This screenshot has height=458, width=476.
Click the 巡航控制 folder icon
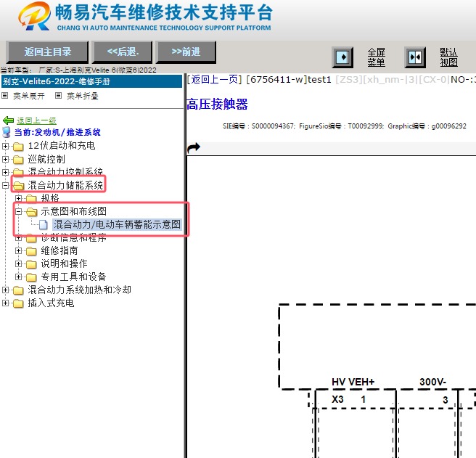18,160
